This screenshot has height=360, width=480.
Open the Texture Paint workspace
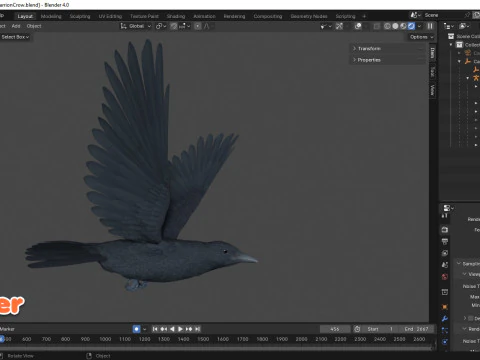coord(144,16)
